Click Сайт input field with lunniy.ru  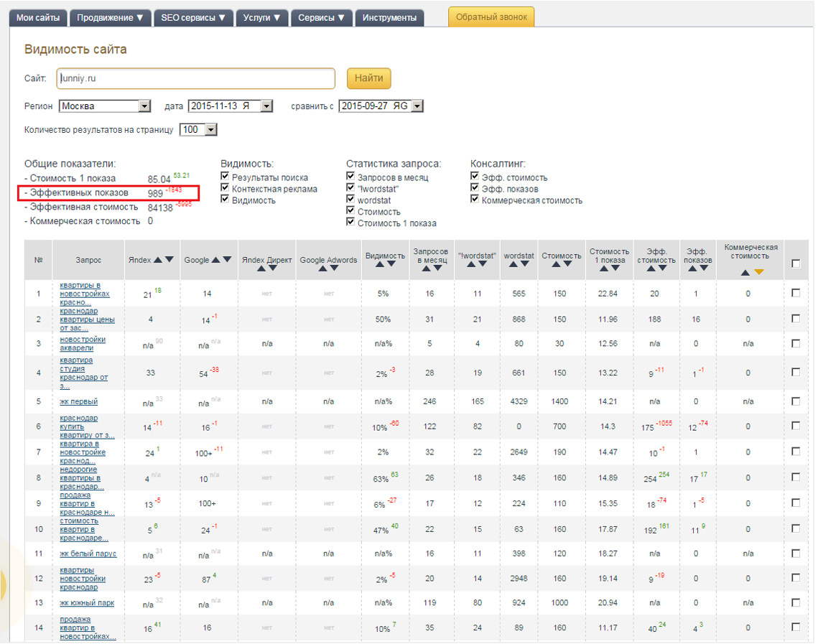pos(195,78)
